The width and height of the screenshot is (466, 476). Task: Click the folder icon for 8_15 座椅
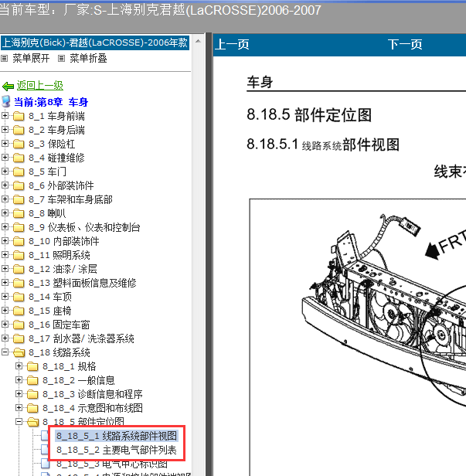[19, 311]
